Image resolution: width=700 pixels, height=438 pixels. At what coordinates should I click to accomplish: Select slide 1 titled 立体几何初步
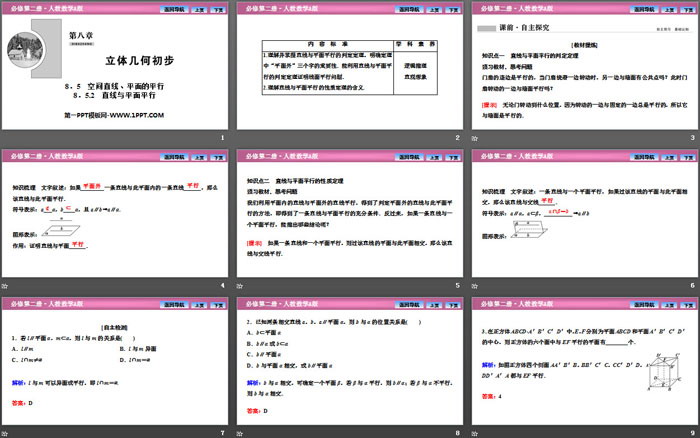[115, 66]
